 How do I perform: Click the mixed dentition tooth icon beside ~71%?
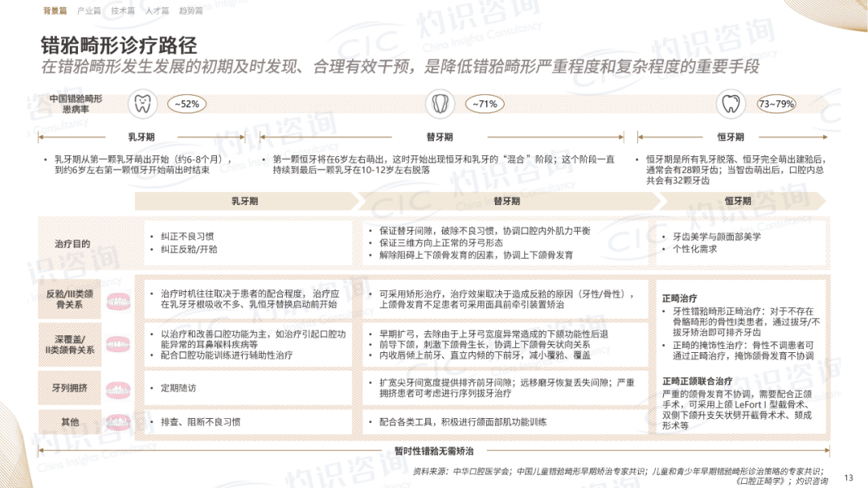click(440, 104)
